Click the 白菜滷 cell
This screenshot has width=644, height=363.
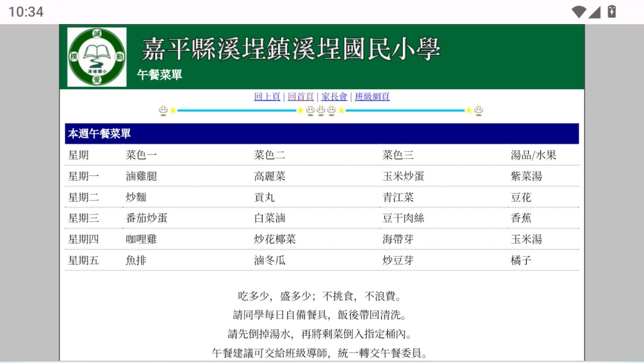269,218
